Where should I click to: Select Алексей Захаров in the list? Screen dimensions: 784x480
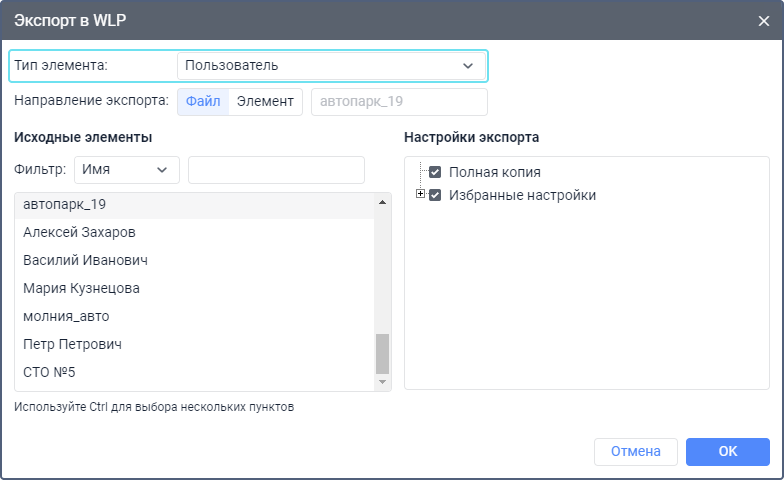(x=195, y=232)
